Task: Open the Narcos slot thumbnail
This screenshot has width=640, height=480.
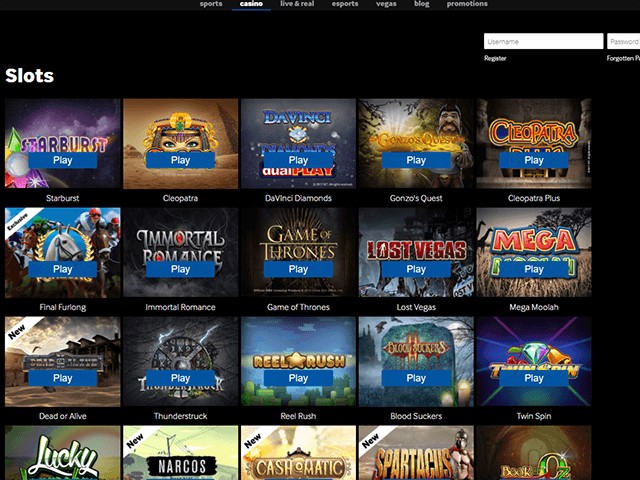Action: click(x=180, y=453)
